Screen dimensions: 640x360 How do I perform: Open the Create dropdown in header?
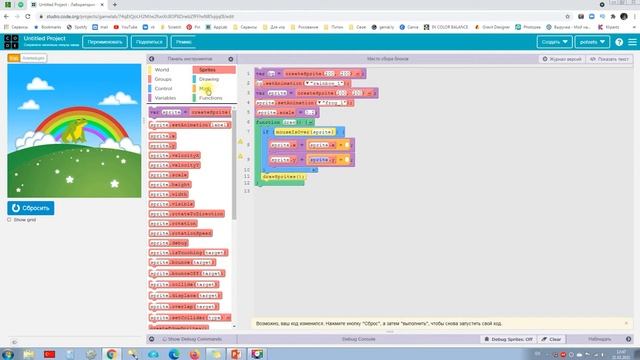(x=554, y=42)
